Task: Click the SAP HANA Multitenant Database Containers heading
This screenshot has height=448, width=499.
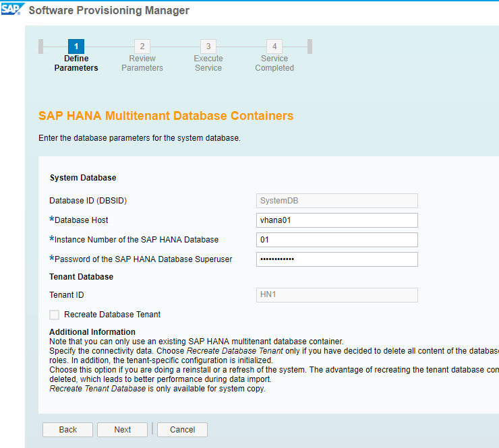Action: (x=166, y=116)
